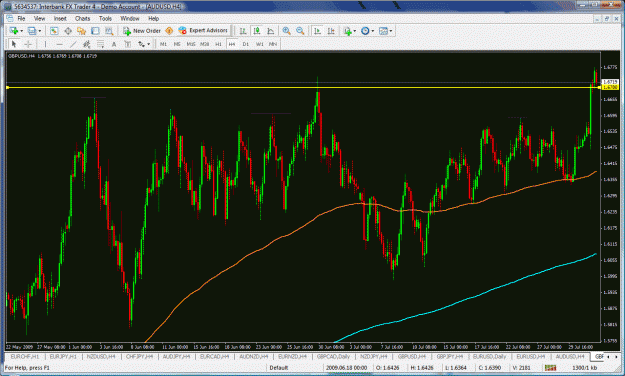625x376 pixels.
Task: Expand the indicators dropdown arrow
Action: coord(354,31)
